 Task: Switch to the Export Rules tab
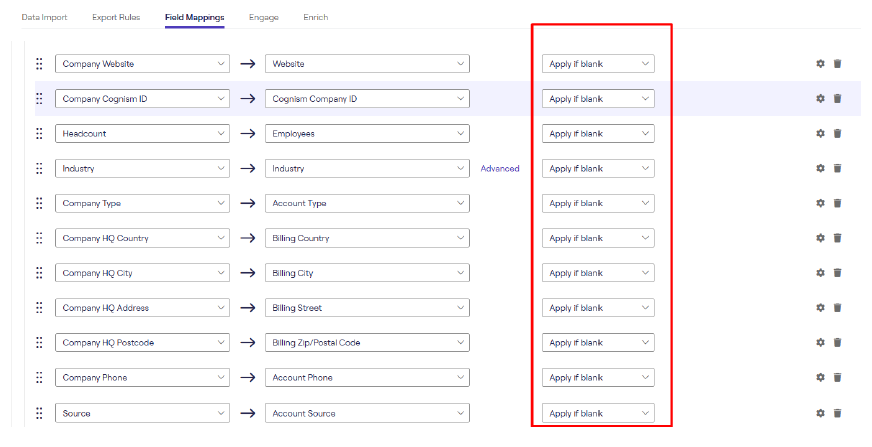tap(116, 17)
